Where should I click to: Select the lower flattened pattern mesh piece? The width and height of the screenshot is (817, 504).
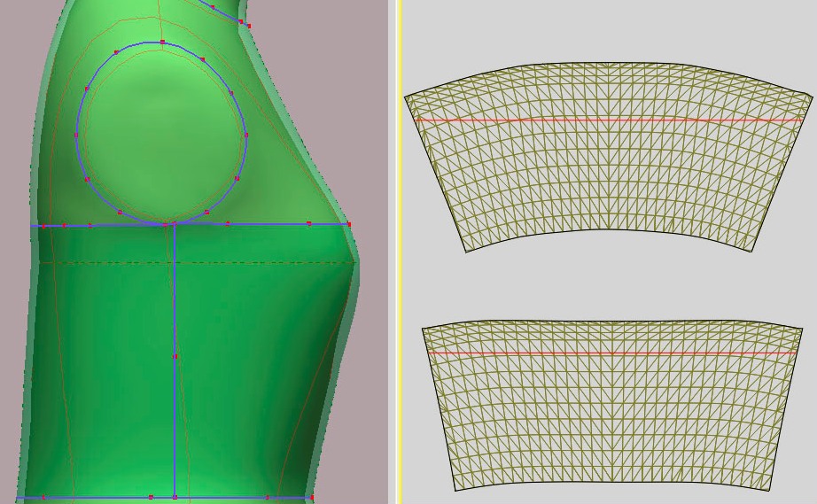(x=612, y=405)
